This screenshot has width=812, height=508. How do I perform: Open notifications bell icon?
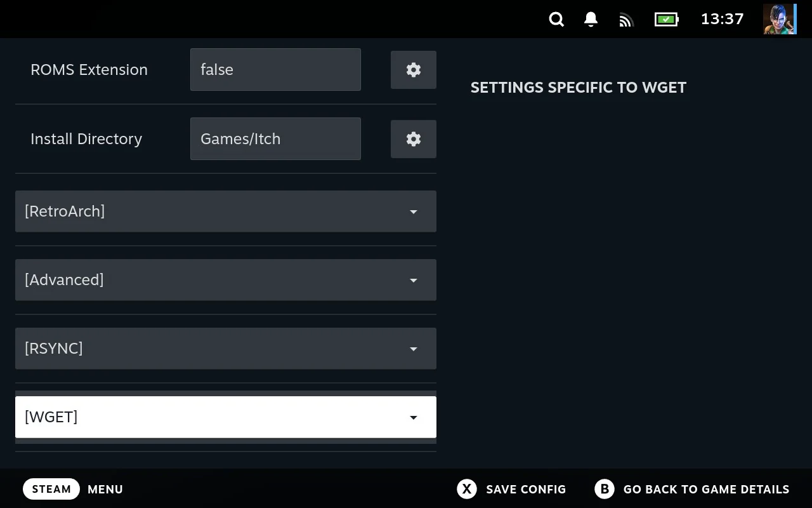coord(591,19)
